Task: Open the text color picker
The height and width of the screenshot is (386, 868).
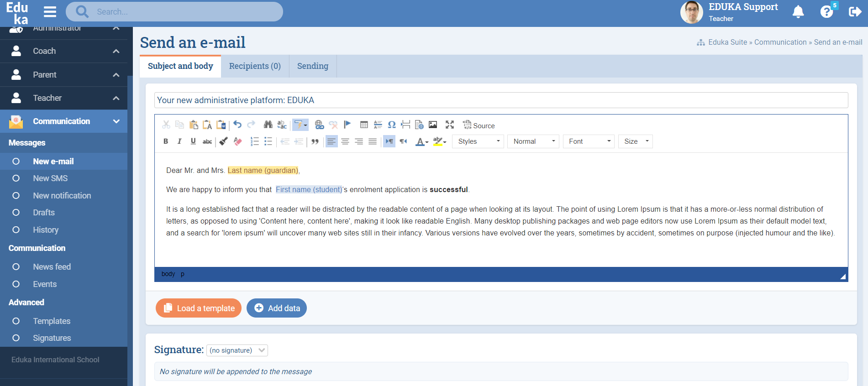Action: pos(422,141)
